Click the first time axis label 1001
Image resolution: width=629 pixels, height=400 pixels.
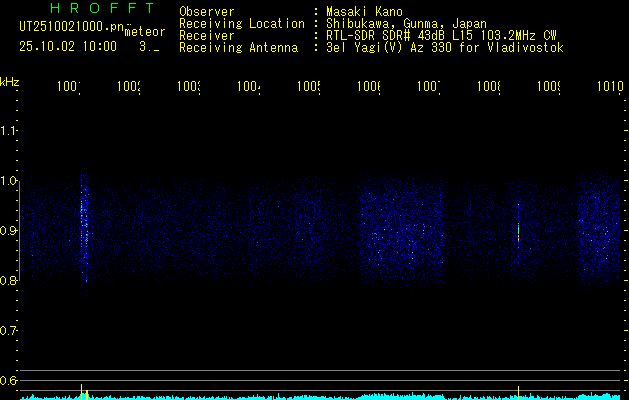tap(69, 86)
